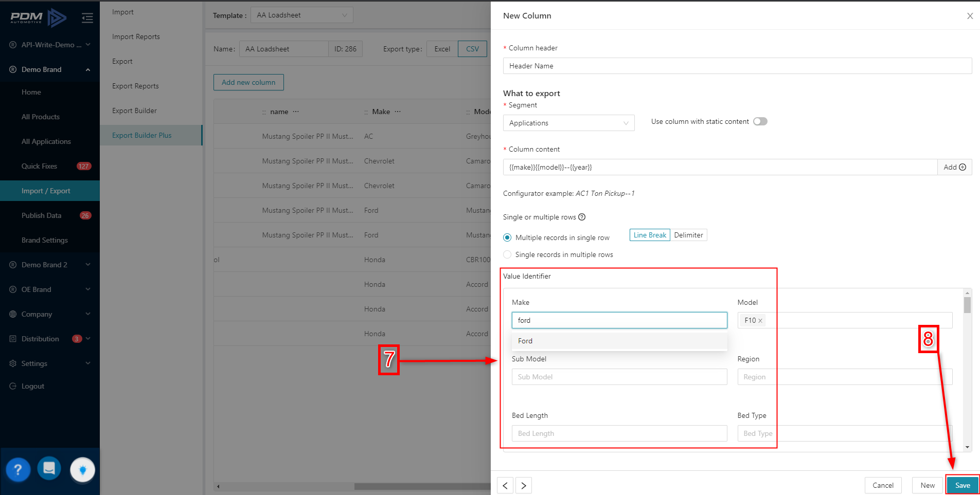Open Export Reports in the submenu
The width and height of the screenshot is (980, 495).
point(135,86)
